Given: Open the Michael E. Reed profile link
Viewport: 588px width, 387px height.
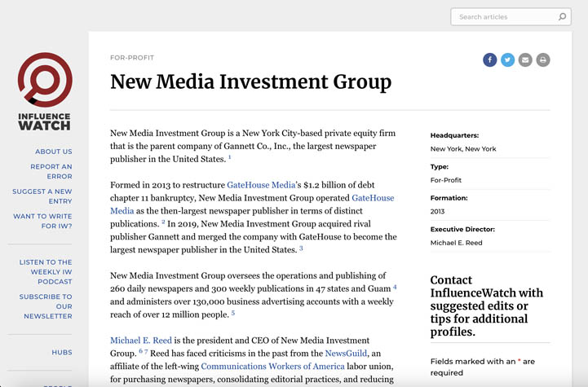Looking at the screenshot, I should tap(141, 341).
